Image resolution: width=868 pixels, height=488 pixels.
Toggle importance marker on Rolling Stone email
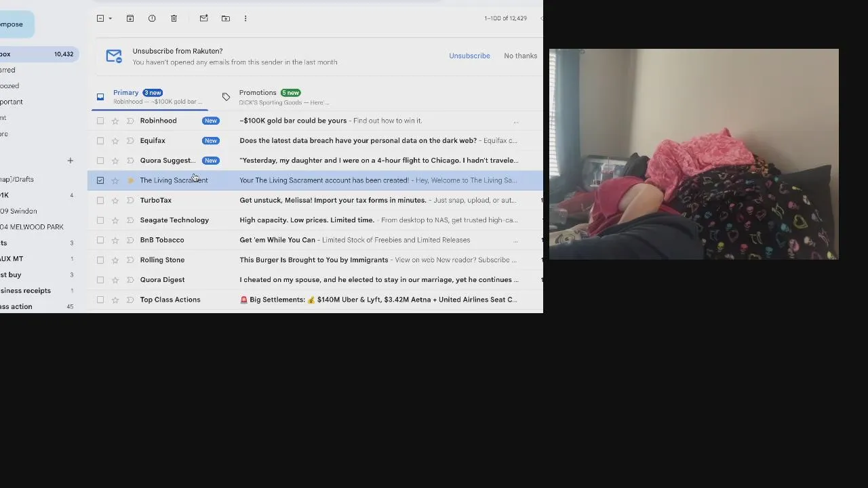coord(130,260)
